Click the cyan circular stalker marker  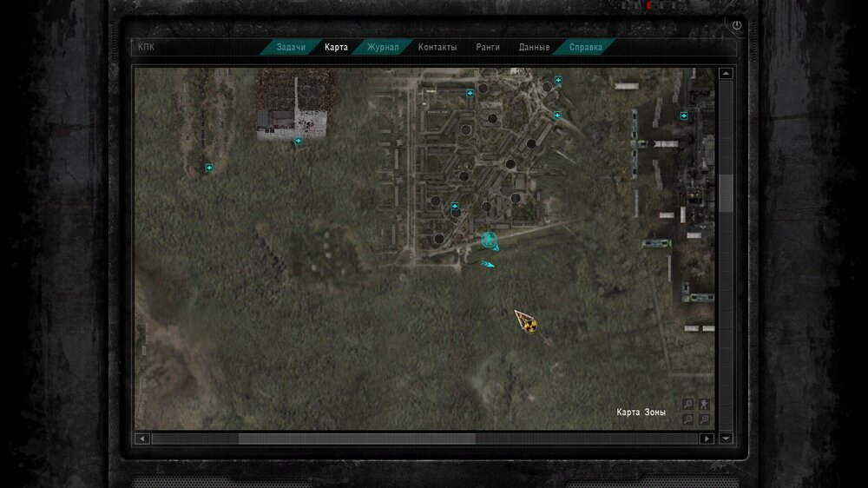click(489, 240)
